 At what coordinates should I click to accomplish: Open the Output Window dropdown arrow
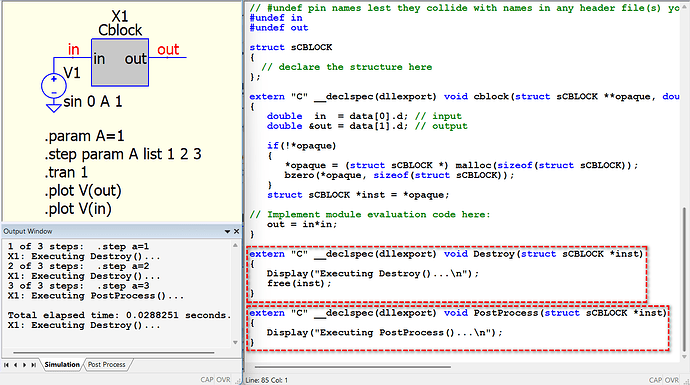coord(228,231)
